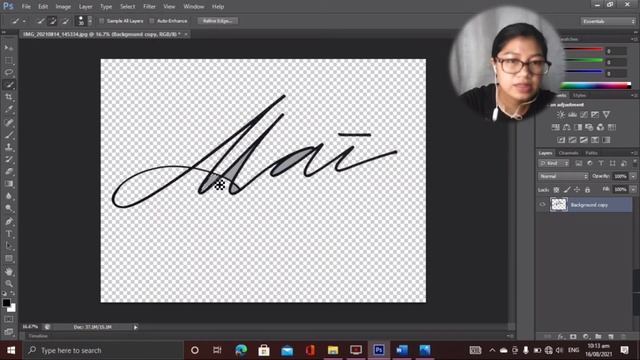Open the File menu

pyautogui.click(x=26, y=7)
